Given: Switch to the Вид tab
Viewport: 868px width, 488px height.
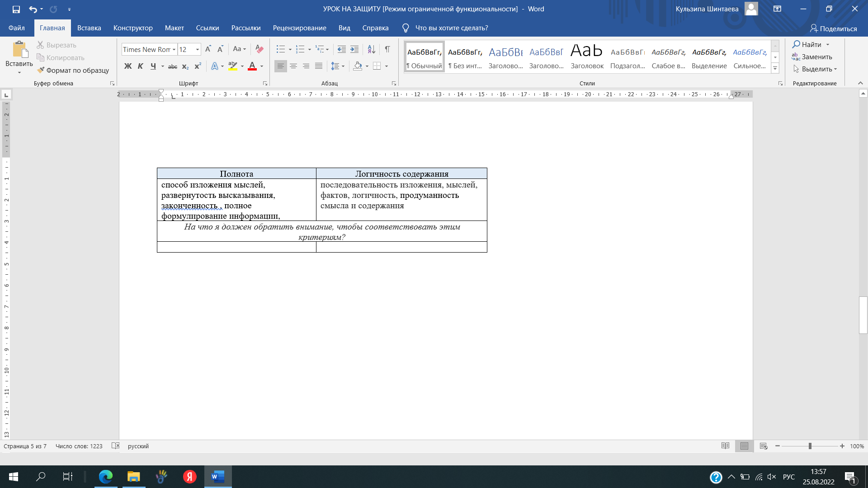Looking at the screenshot, I should 344,28.
